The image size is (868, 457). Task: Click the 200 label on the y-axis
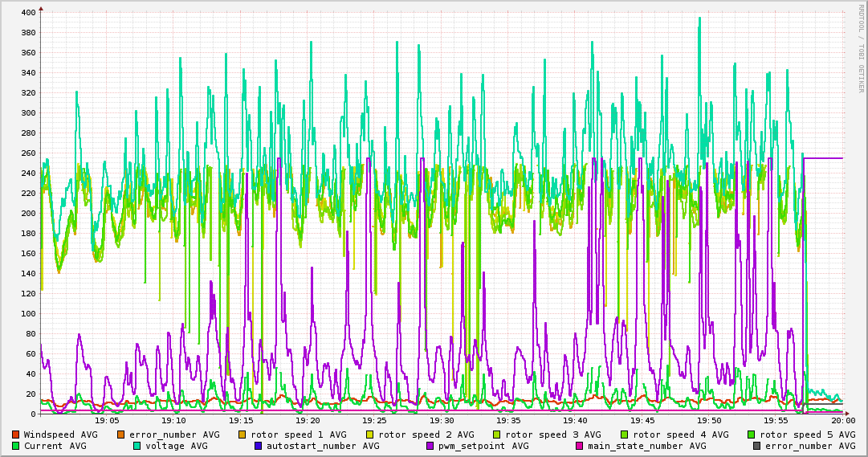point(28,214)
